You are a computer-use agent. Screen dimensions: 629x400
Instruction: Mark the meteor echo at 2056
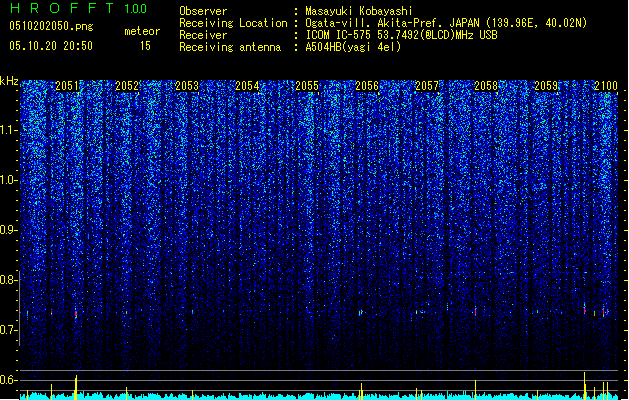pos(361,312)
